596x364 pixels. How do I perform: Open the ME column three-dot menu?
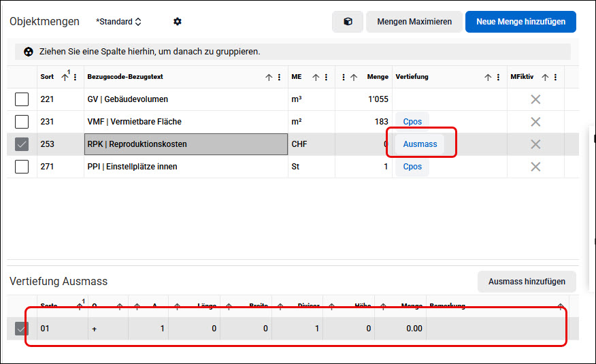coord(326,77)
